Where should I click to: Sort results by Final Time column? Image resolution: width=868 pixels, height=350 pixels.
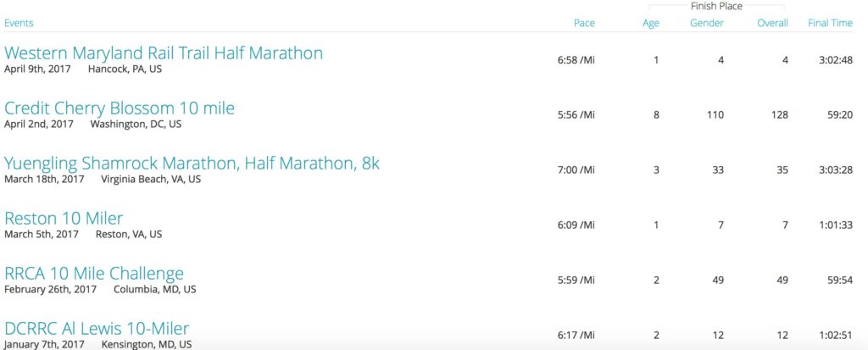pos(831,23)
